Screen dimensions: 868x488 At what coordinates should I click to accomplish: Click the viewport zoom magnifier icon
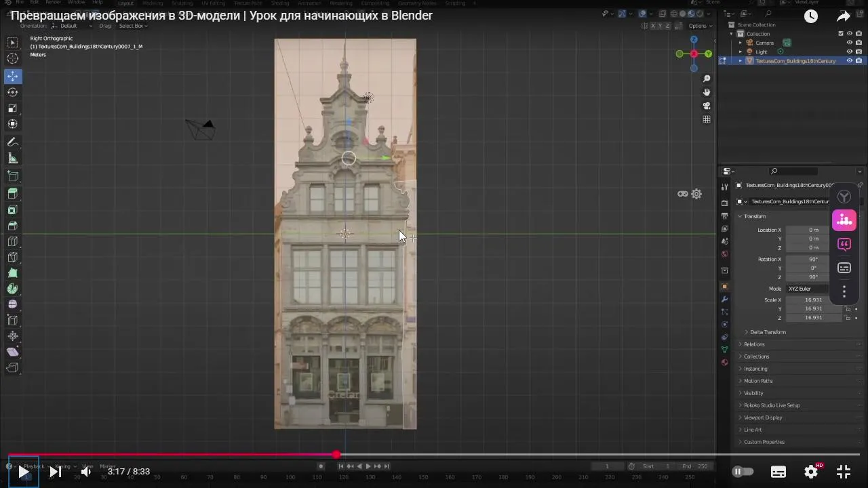pos(707,79)
